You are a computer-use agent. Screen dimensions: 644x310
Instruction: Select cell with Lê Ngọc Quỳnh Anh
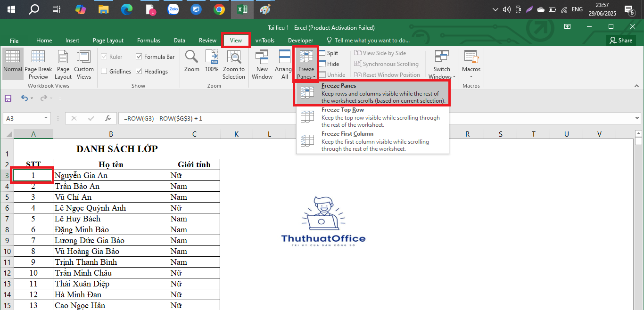(111, 208)
